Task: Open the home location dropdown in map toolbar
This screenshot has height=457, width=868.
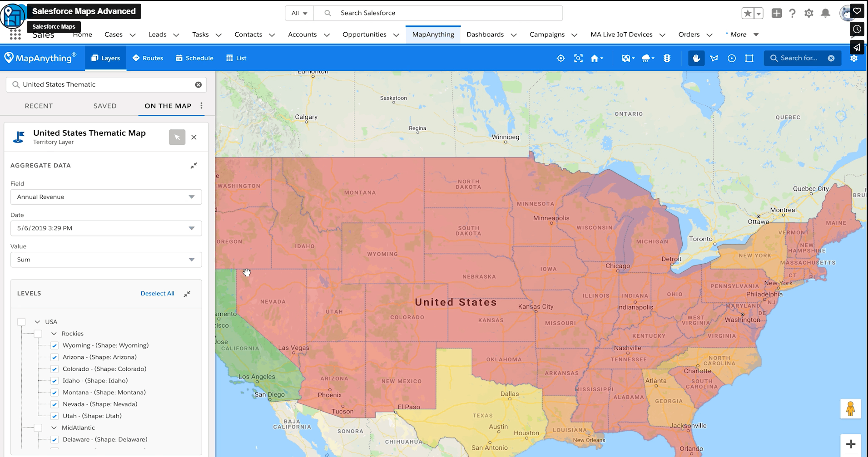Action: tap(597, 58)
